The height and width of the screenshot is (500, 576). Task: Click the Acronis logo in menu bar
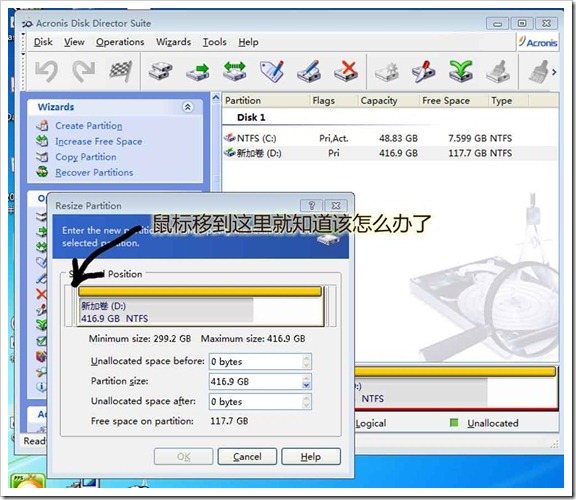538,42
